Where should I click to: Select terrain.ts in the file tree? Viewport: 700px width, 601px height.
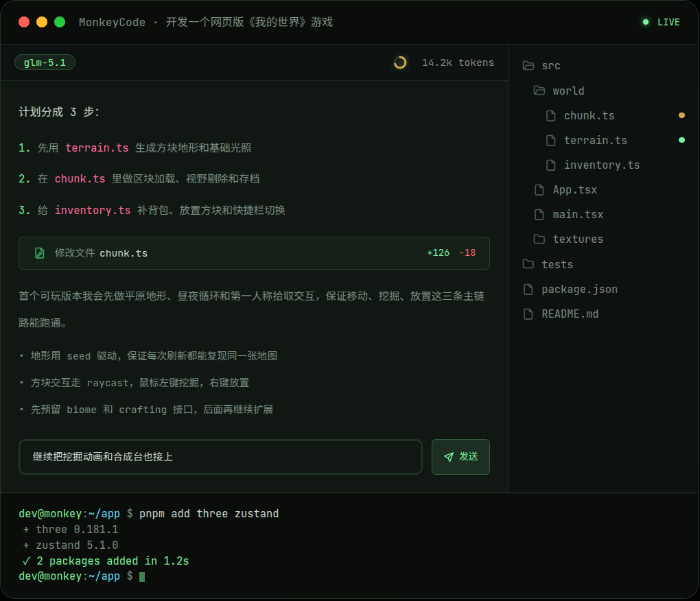[595, 141]
